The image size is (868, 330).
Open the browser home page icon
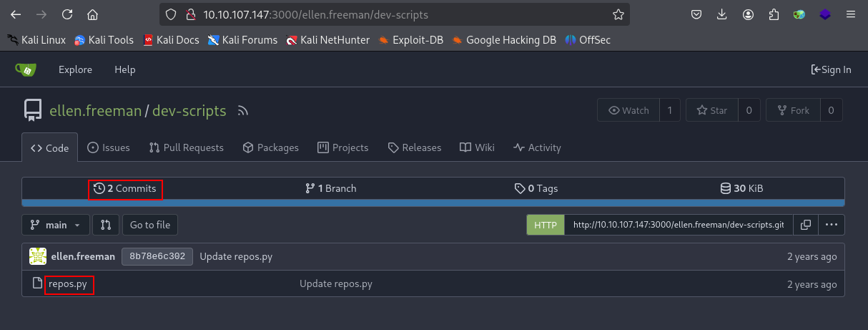pos(92,14)
